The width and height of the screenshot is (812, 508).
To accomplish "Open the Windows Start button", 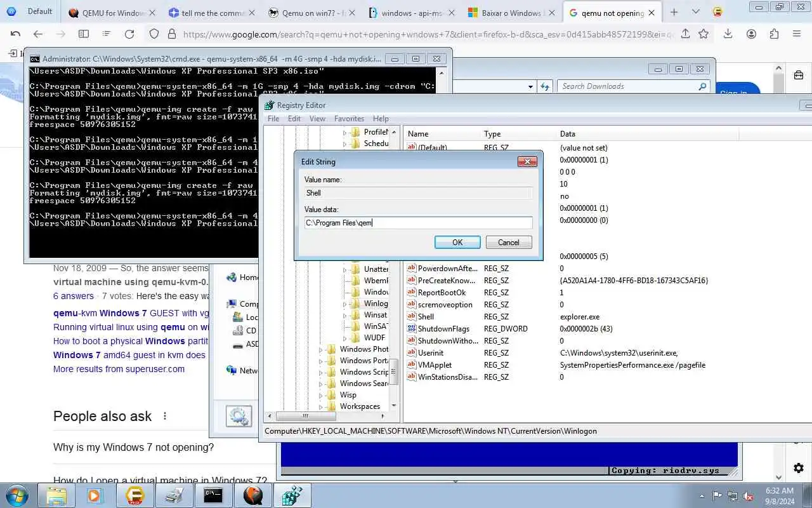I will [17, 495].
